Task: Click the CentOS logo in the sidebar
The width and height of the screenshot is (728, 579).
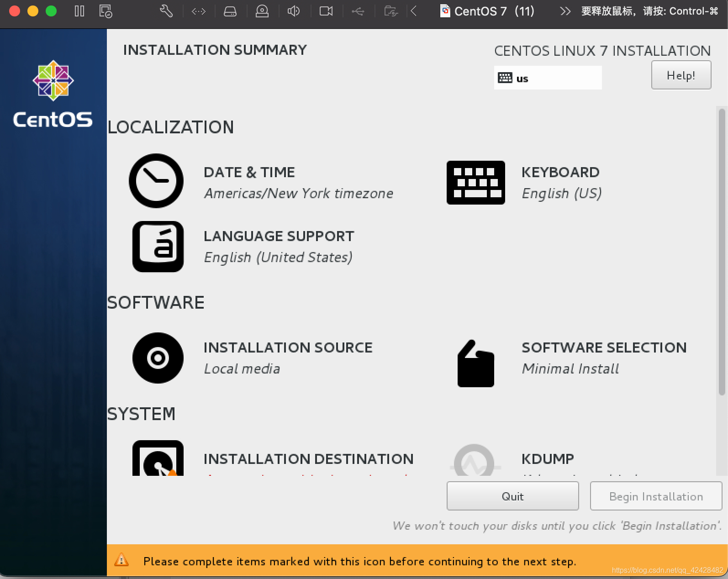Action: coord(53,94)
